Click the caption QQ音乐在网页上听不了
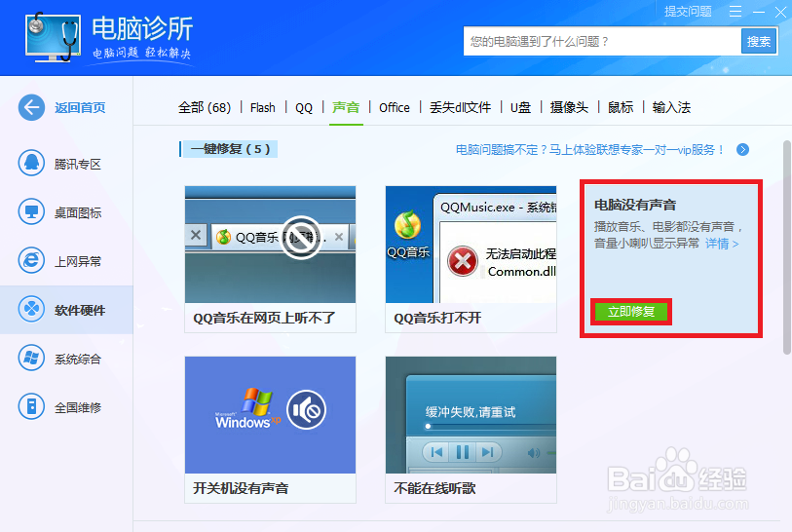This screenshot has height=532, width=792. pos(264,318)
